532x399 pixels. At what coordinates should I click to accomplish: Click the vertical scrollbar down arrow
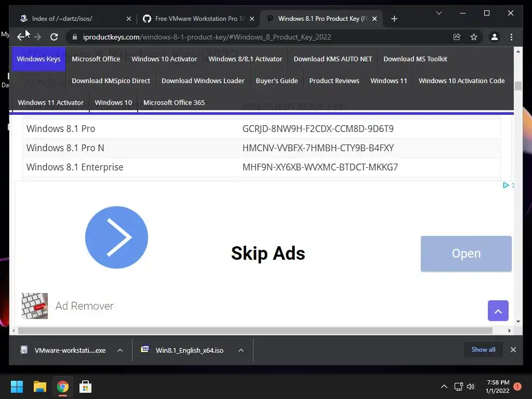(518, 322)
